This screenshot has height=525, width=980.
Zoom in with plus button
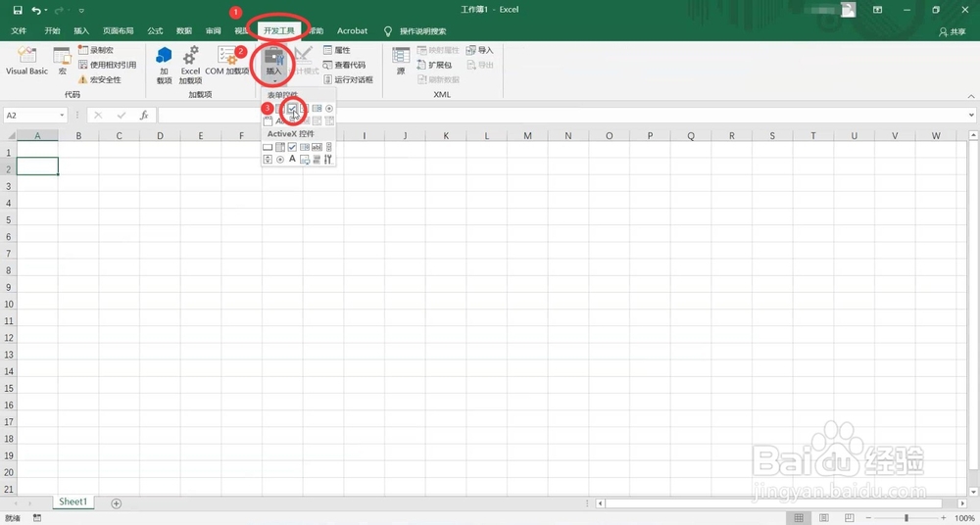pos(944,518)
